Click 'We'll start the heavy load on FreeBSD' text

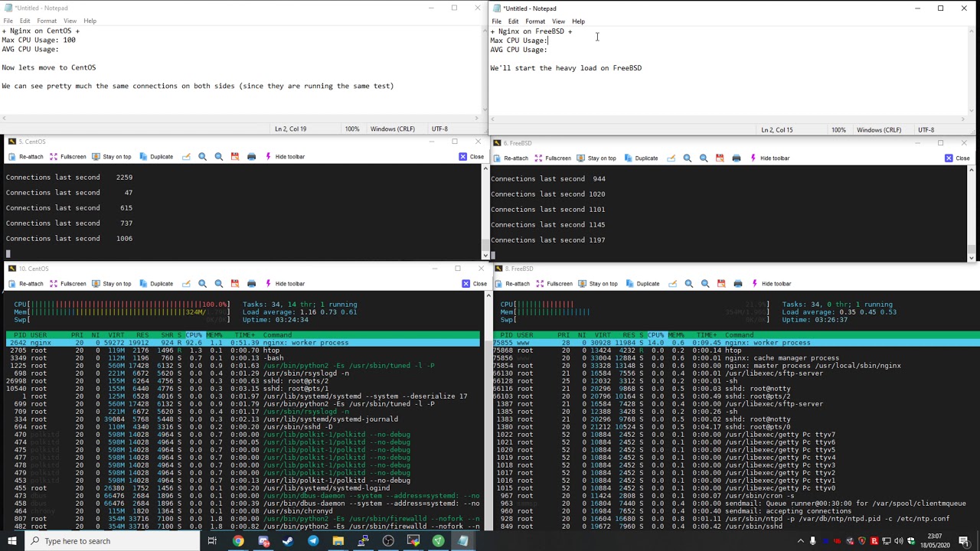point(566,68)
